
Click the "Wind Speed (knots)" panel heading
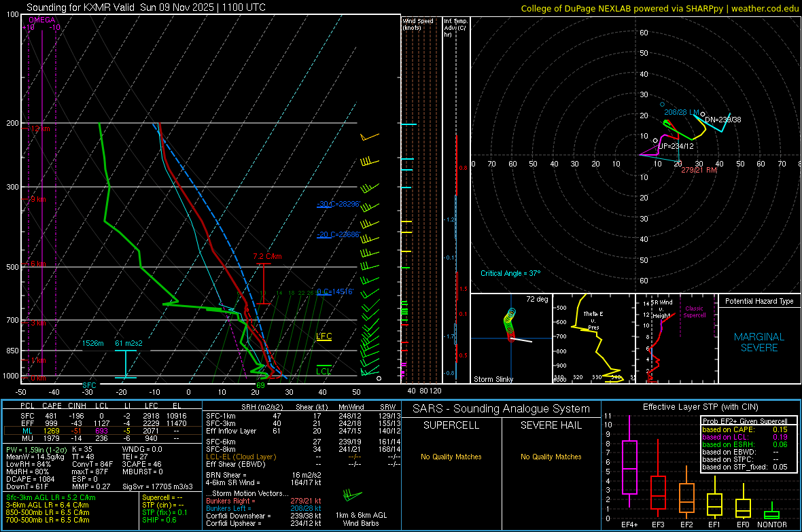(417, 24)
